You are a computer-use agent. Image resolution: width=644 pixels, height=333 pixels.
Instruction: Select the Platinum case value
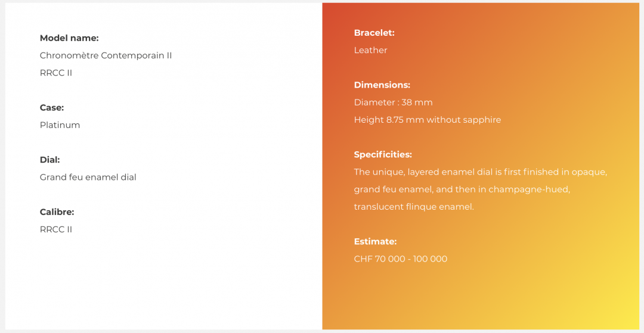pyautogui.click(x=60, y=125)
